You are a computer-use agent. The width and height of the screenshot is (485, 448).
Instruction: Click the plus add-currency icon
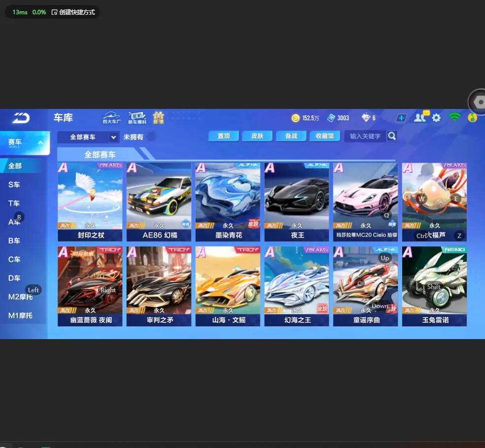(401, 118)
